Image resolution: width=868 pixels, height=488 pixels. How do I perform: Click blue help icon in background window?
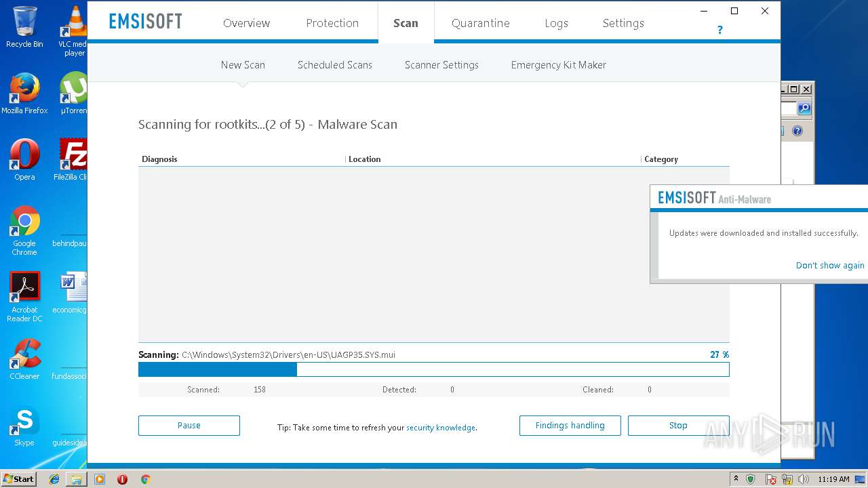click(x=797, y=131)
